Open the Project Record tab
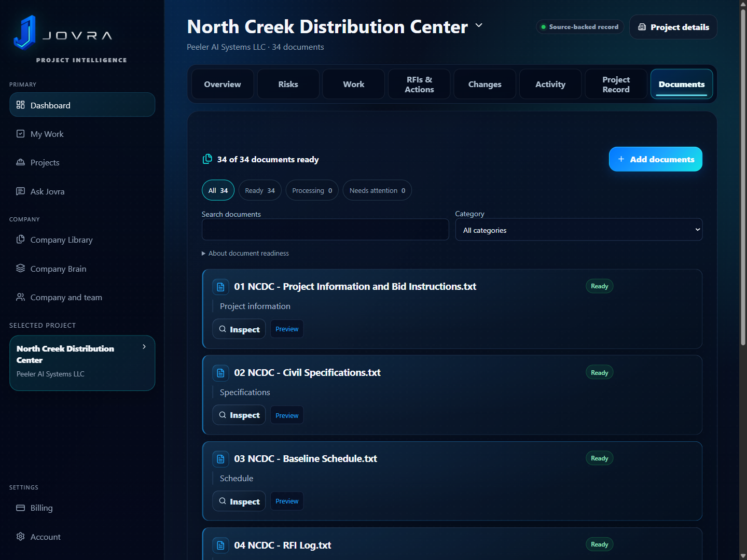 [x=616, y=84]
